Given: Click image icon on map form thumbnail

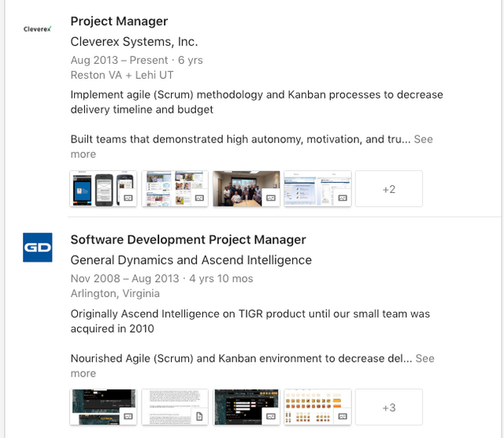Looking at the screenshot, I should (x=271, y=417).
